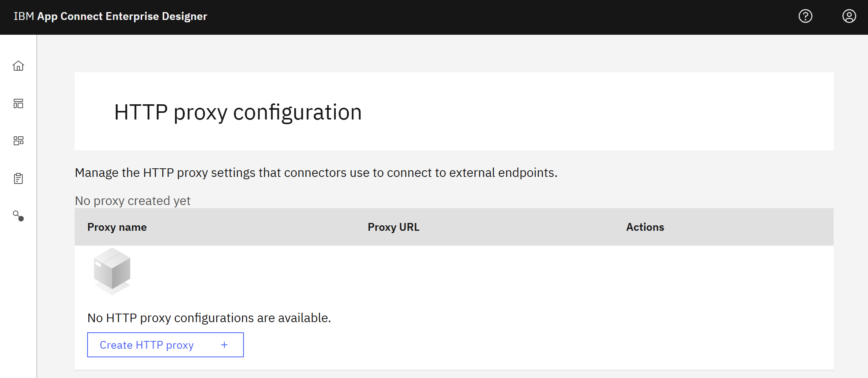Select the Proxy name column header

[117, 227]
